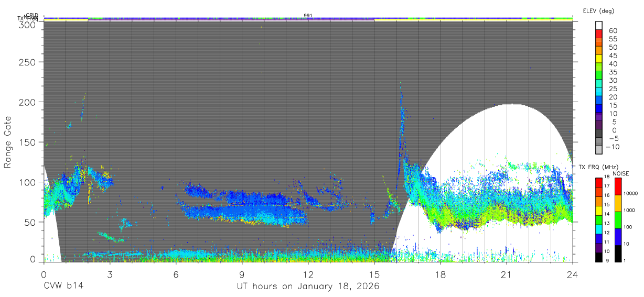
Task: Click the 21 tick on UT hours axis
Action: pos(507,274)
